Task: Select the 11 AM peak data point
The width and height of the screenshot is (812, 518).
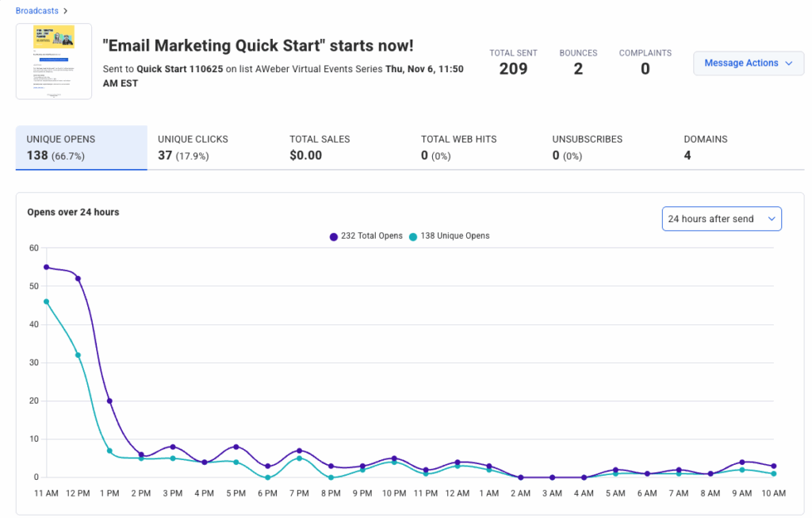Action: (x=47, y=267)
